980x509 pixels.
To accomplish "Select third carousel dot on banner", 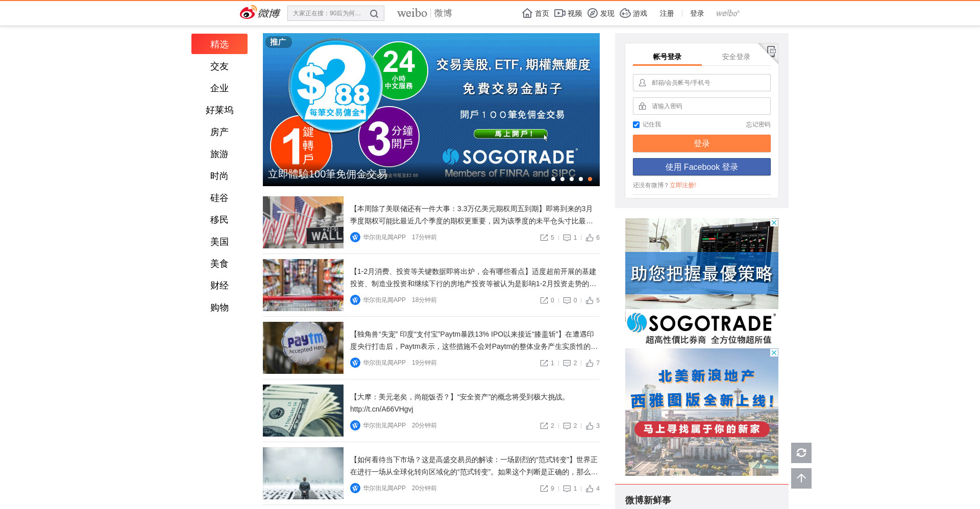I will click(x=572, y=179).
